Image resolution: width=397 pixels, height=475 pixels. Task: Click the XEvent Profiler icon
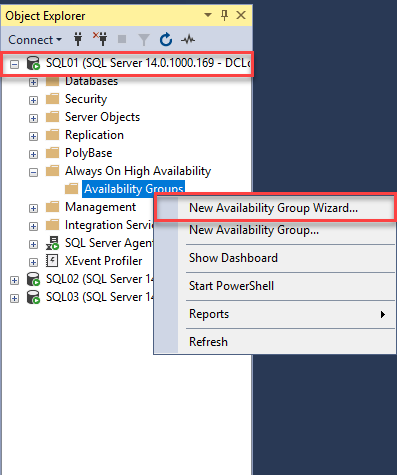point(52,261)
